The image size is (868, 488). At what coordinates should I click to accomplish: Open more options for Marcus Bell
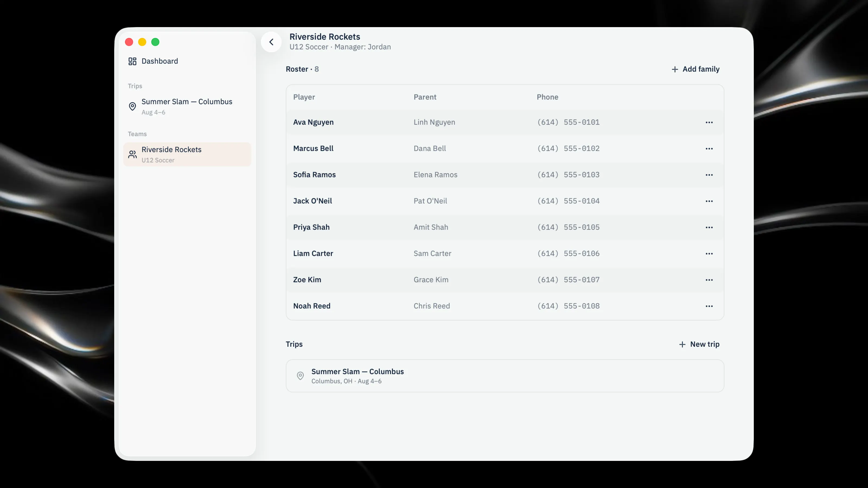point(709,149)
